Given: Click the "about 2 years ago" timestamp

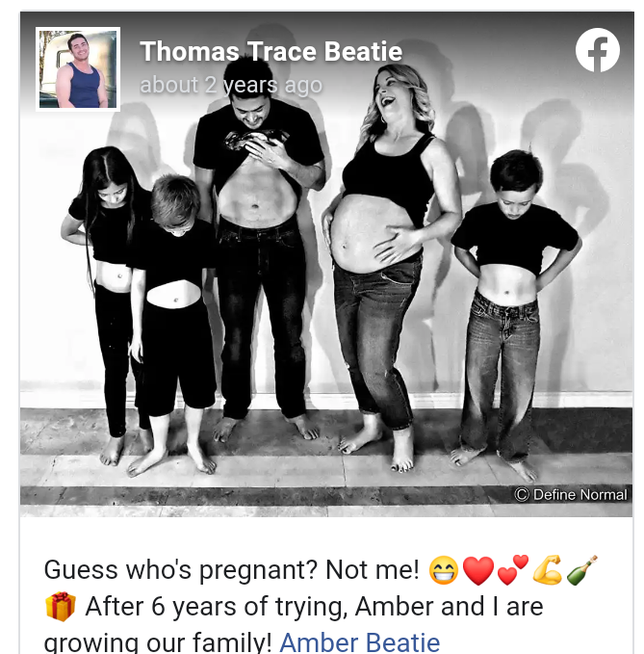Looking at the screenshot, I should pos(231,85).
